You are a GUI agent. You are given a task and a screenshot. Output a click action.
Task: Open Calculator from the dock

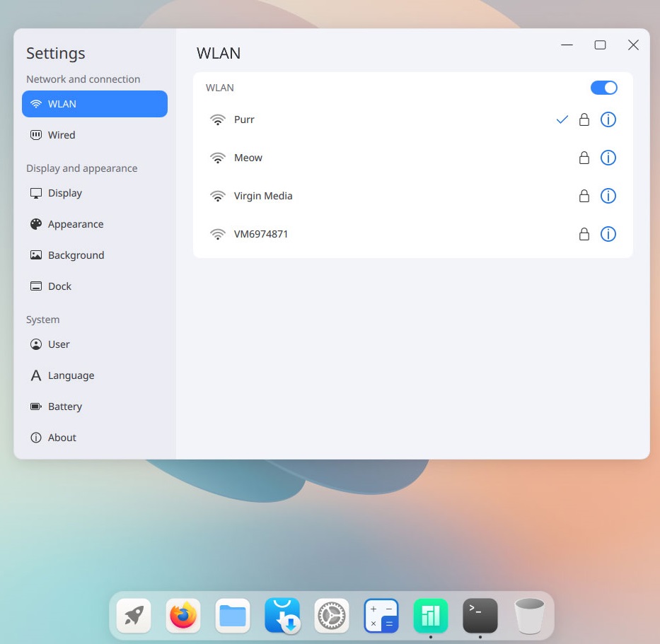pyautogui.click(x=381, y=616)
